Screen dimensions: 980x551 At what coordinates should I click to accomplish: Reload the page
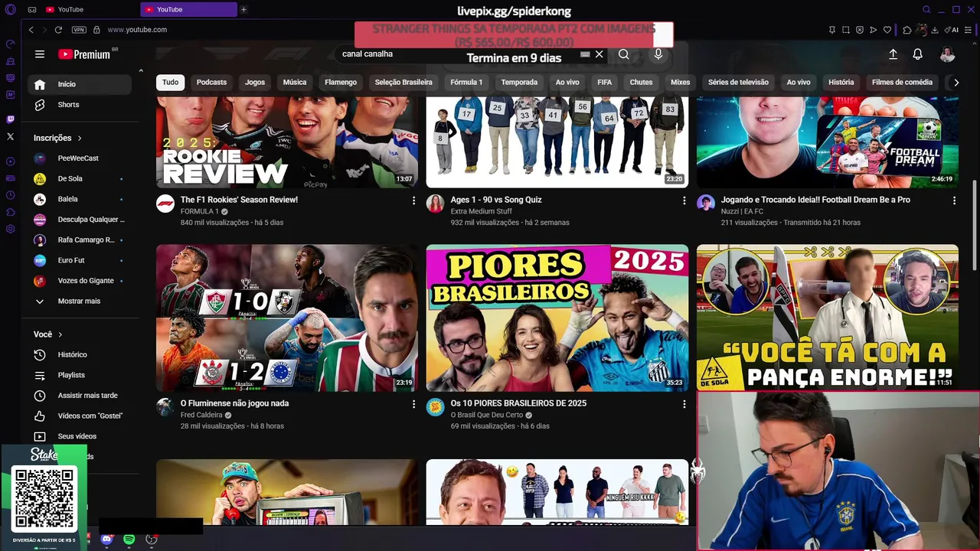pos(58,30)
